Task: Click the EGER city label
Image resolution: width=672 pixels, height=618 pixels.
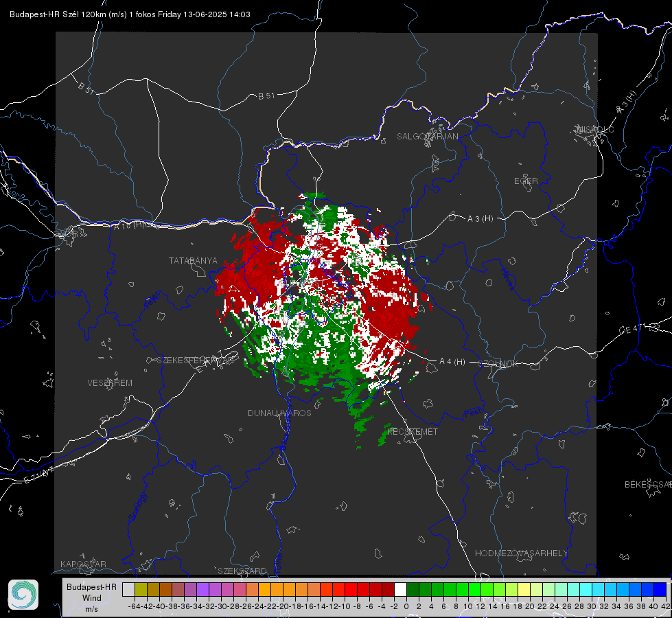Action: pyautogui.click(x=526, y=181)
